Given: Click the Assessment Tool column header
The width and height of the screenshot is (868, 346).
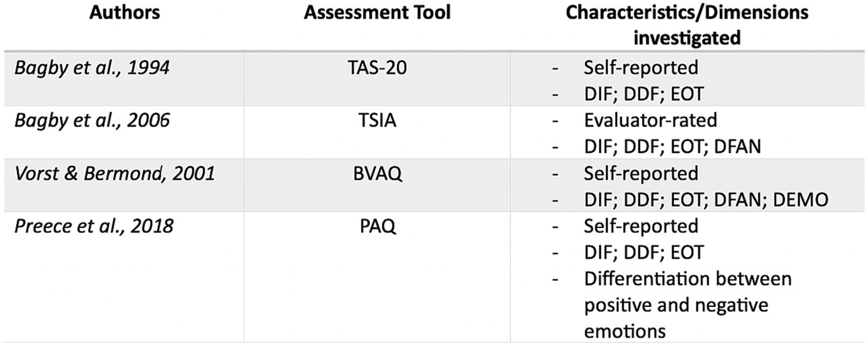Looking at the screenshot, I should coord(376,13).
